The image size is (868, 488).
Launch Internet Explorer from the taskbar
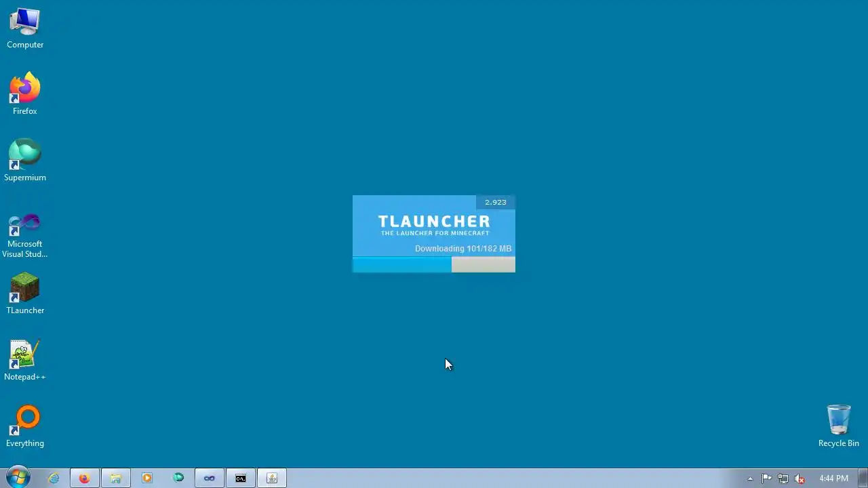[54, 479]
